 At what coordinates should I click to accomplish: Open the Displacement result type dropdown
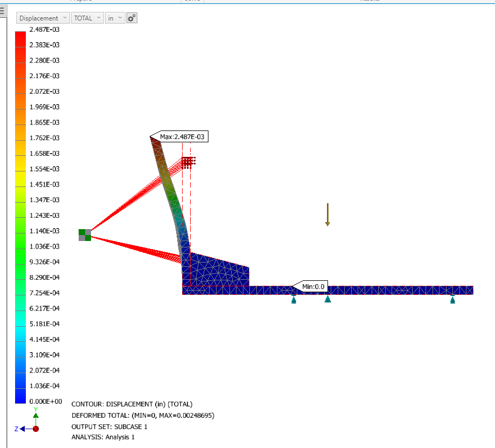tap(43, 18)
